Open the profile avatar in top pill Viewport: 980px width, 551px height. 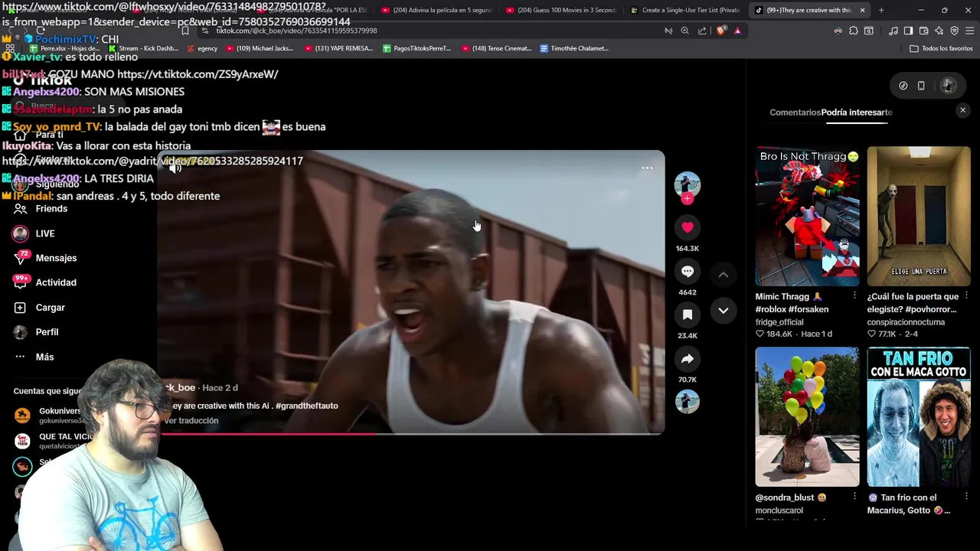point(948,86)
